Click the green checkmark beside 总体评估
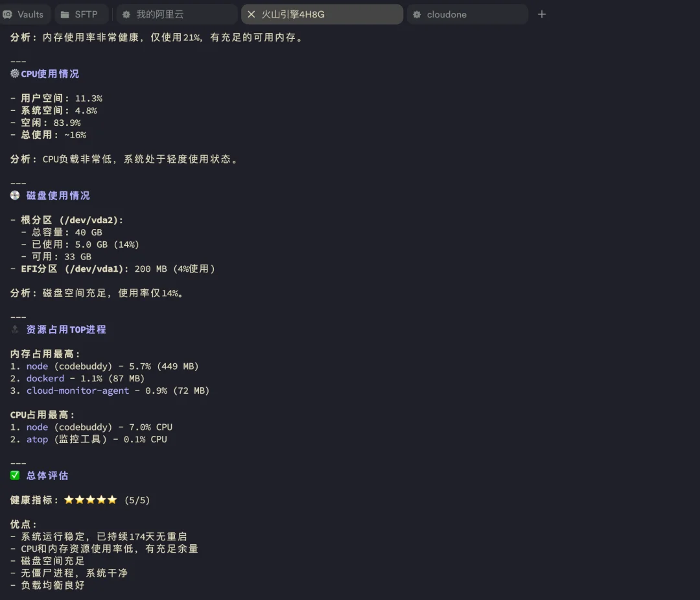This screenshot has height=600, width=700. pyautogui.click(x=14, y=475)
